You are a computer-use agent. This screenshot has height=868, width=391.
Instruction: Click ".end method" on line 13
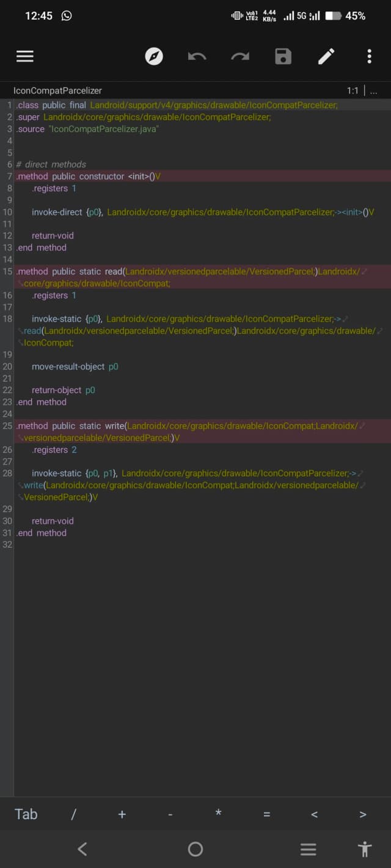(42, 247)
